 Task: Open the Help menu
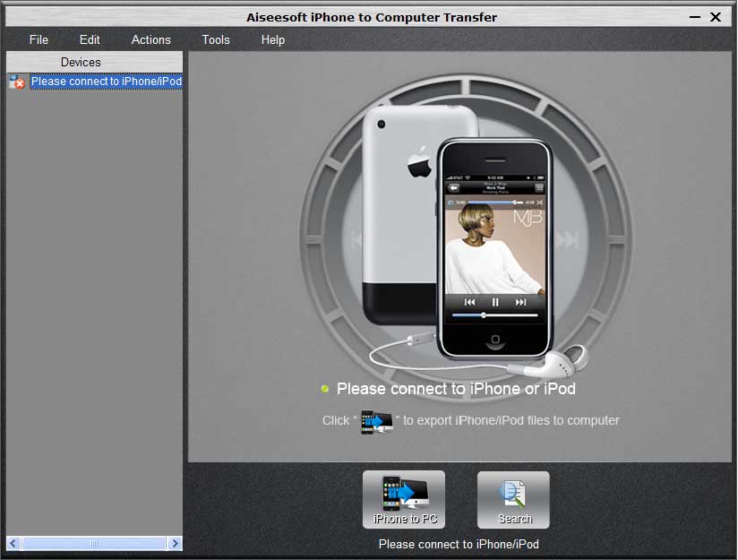click(x=273, y=39)
